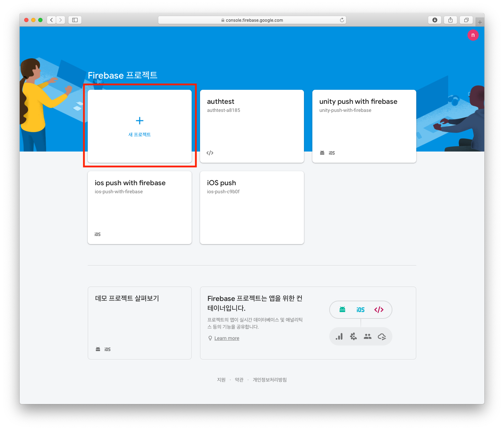Click the analytics bar chart icon
504x430 pixels.
click(339, 337)
